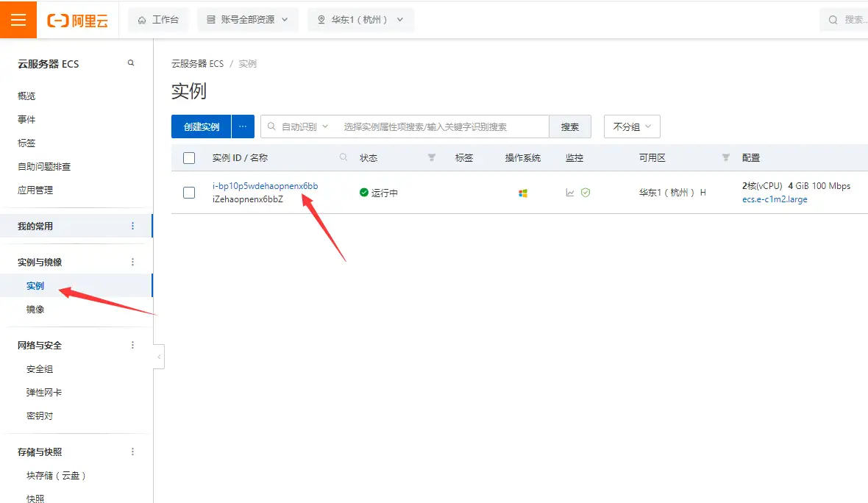The width and height of the screenshot is (868, 503).
Task: Click the Windows operating system icon
Action: click(522, 193)
